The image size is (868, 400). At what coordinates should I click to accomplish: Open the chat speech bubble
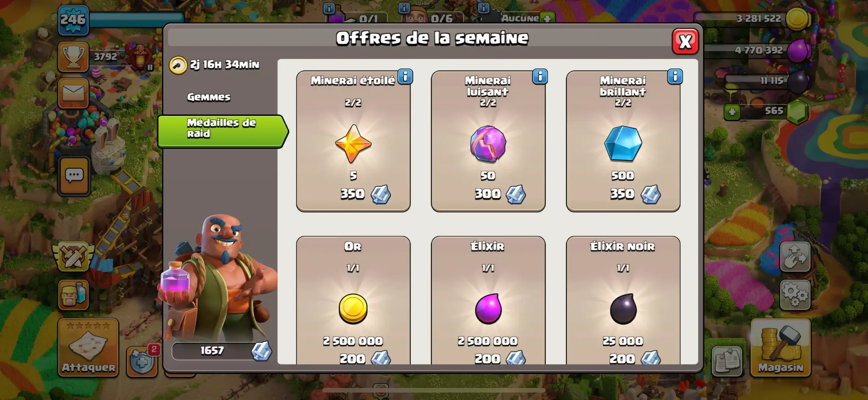(x=74, y=176)
